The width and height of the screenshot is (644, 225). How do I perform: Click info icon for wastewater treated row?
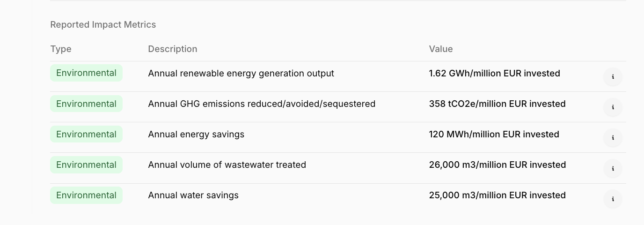click(x=613, y=168)
